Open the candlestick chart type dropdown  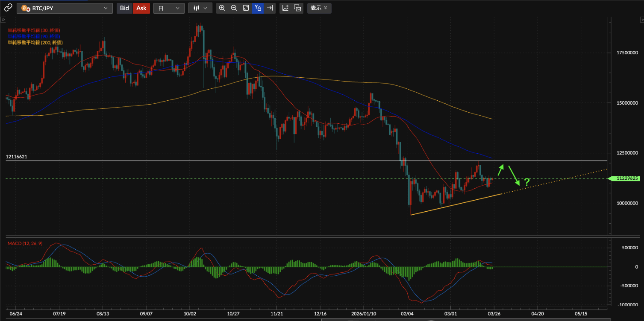pyautogui.click(x=200, y=8)
